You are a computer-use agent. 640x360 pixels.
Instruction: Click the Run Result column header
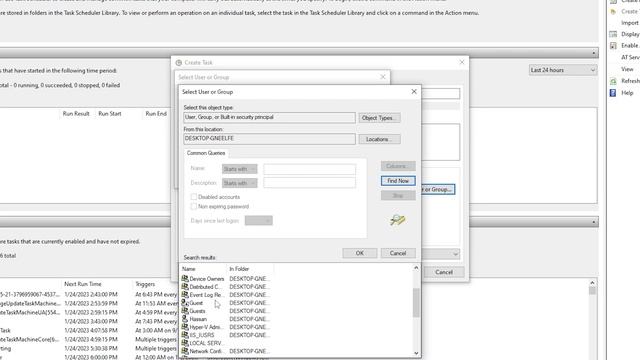click(x=76, y=113)
